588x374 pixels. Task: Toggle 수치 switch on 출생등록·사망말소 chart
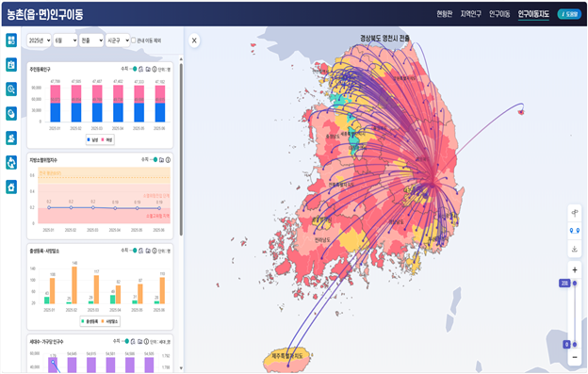click(134, 251)
